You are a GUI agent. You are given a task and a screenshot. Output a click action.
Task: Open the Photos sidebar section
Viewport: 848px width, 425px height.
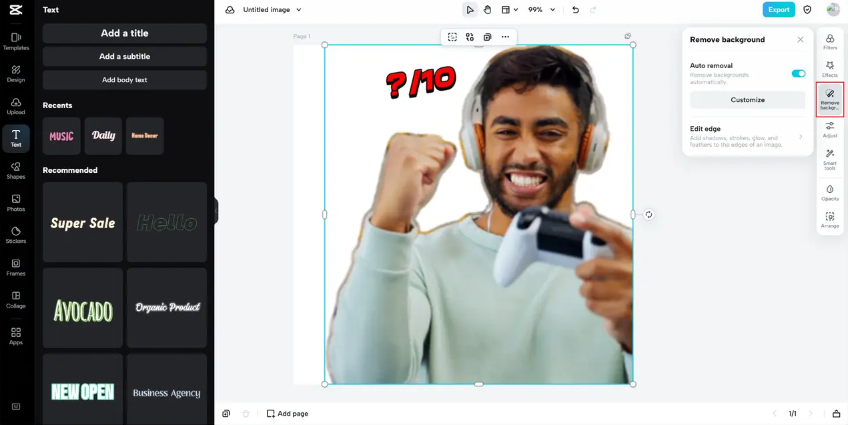(16, 203)
